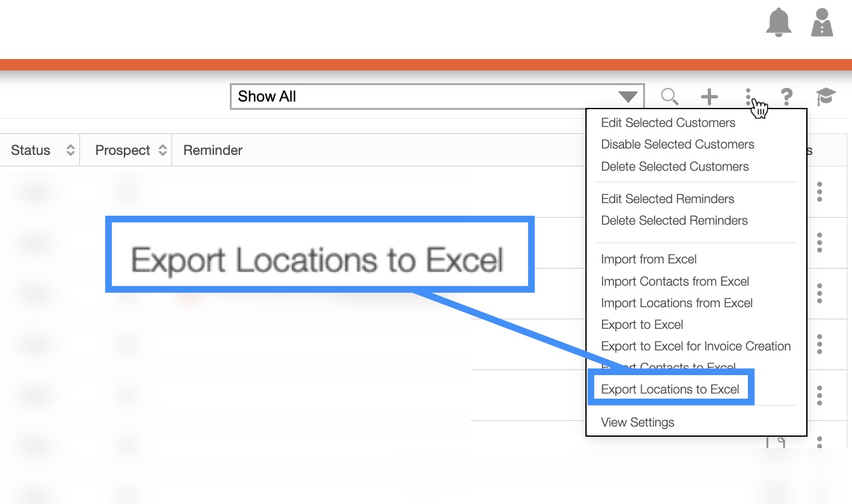852x504 pixels.
Task: Select Disable Selected Customers
Action: tap(677, 144)
